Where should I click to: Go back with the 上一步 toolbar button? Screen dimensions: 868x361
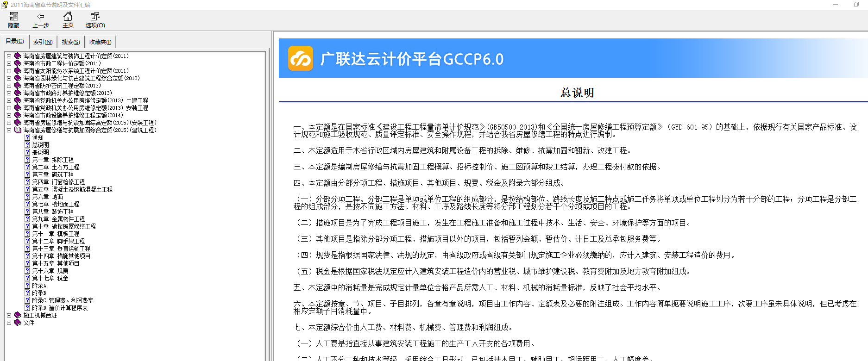(x=41, y=20)
